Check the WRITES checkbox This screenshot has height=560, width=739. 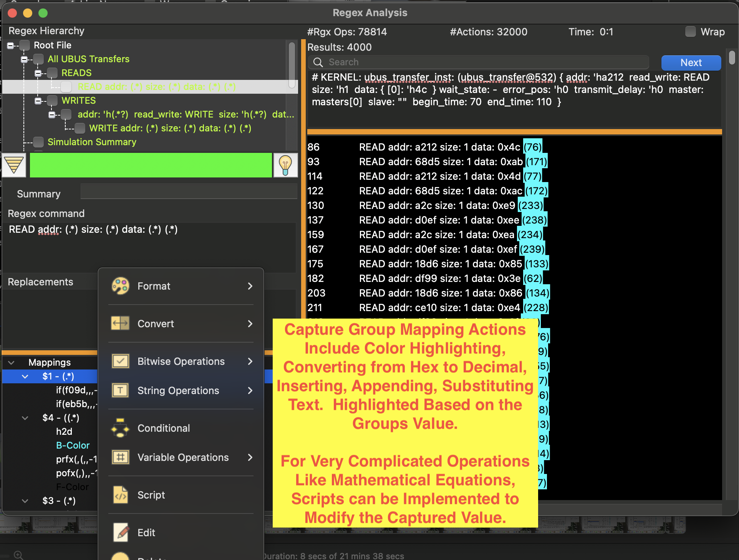(52, 101)
